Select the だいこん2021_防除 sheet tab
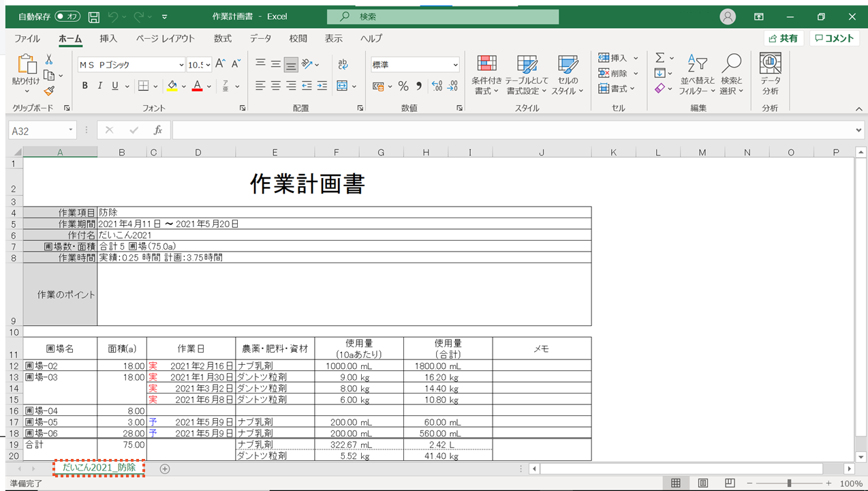Viewport: 868px width, 491px height. click(x=99, y=468)
